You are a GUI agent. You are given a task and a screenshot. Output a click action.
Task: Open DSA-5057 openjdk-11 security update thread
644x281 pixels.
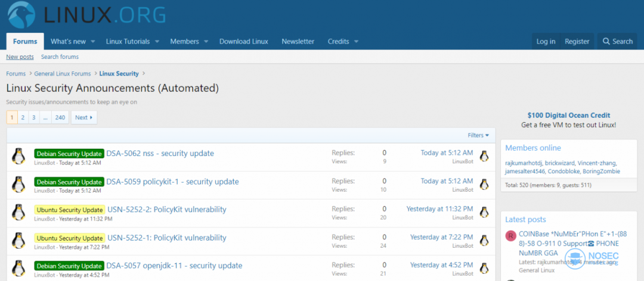pyautogui.click(x=174, y=266)
